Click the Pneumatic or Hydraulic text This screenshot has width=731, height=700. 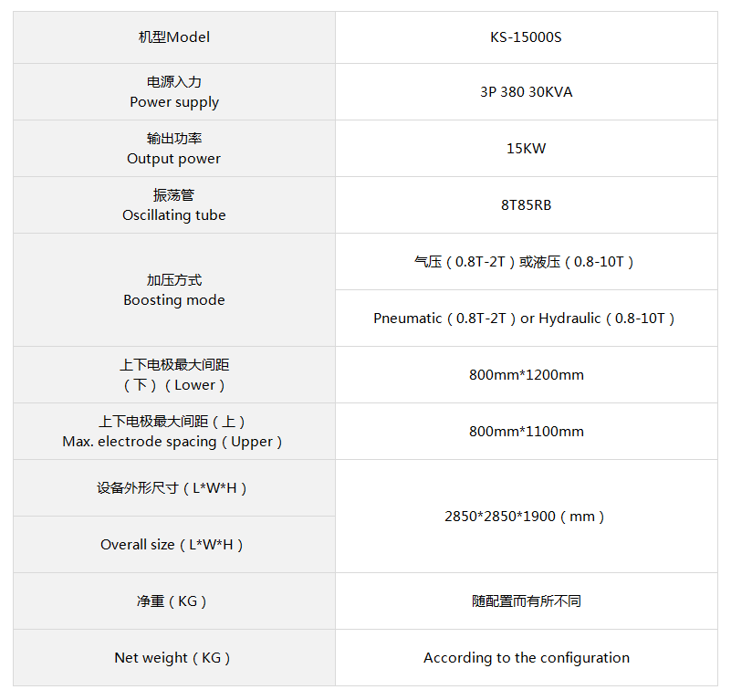coord(524,319)
